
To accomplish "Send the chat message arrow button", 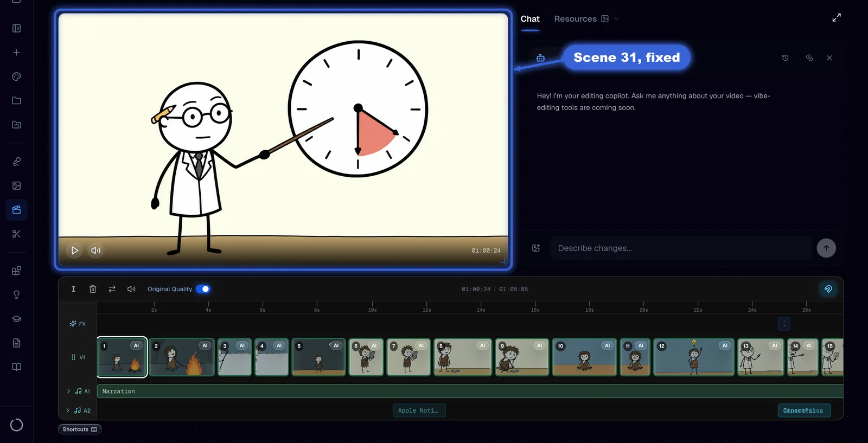I will 826,248.
